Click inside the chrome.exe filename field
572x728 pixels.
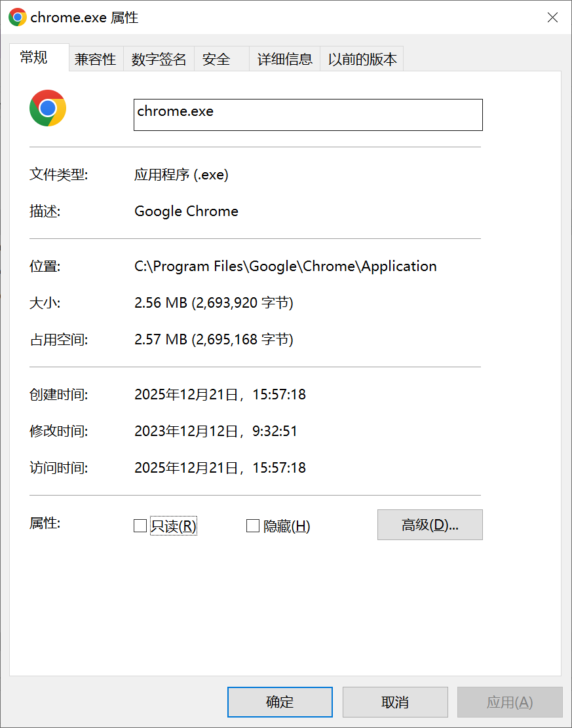[x=308, y=115]
